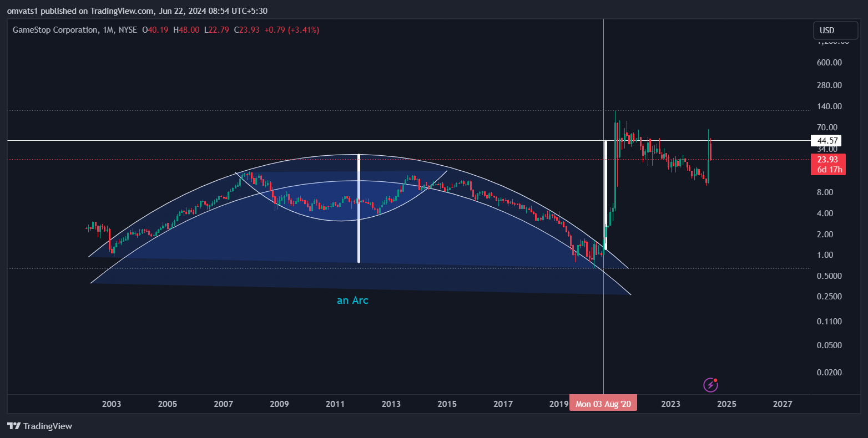This screenshot has width=868, height=438.
Task: Click the 0.2500 price axis label
Action: (829, 297)
